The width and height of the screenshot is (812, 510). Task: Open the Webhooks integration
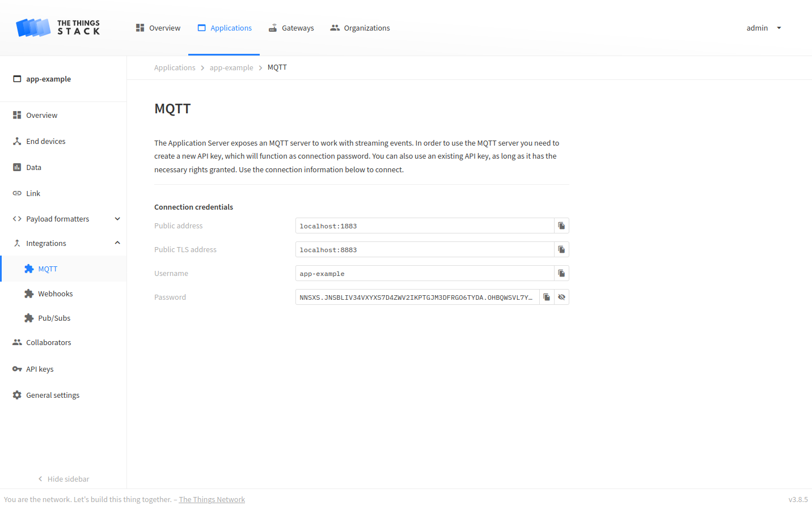pos(55,293)
